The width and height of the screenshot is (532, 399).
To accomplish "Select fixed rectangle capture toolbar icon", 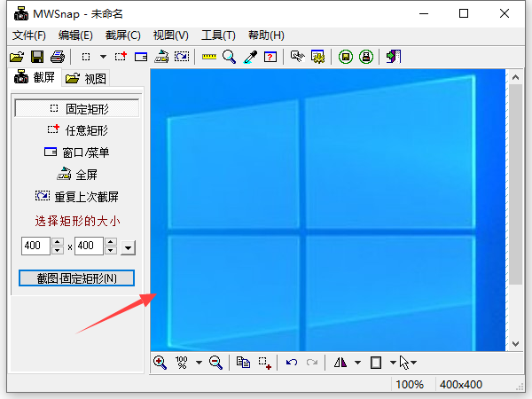I will (86, 57).
